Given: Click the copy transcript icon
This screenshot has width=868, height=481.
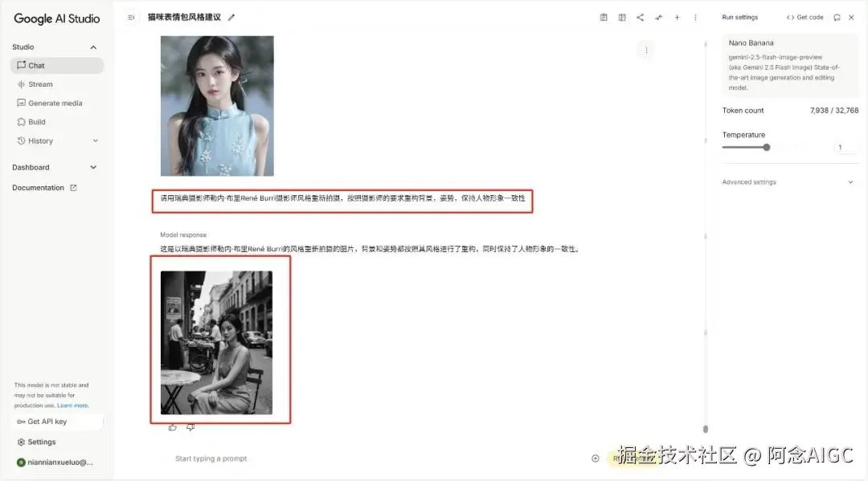Looking at the screenshot, I should 604,17.
